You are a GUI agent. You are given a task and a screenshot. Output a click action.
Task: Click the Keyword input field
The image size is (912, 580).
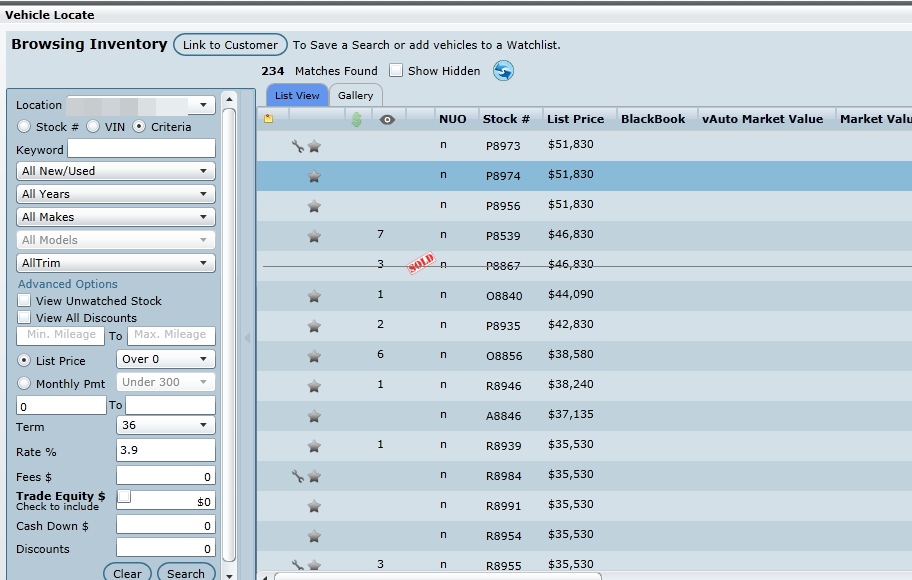click(x=141, y=149)
